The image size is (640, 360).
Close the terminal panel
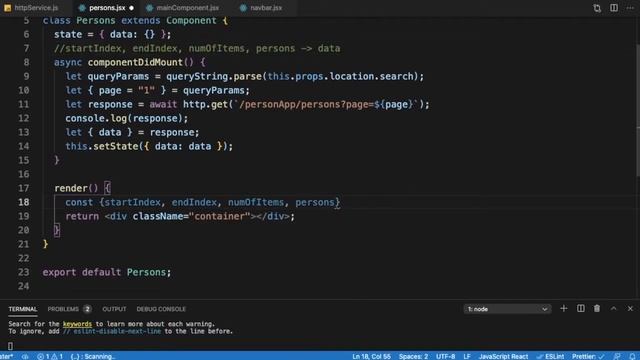tap(630, 309)
